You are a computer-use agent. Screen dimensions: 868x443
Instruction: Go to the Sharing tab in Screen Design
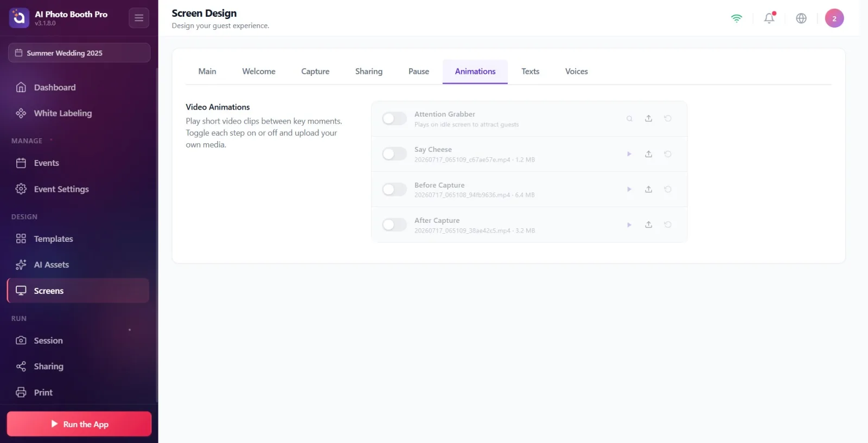click(369, 72)
